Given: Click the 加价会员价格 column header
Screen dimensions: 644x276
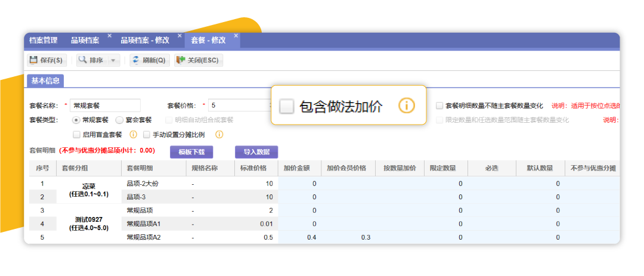Looking at the screenshot, I should point(349,168).
